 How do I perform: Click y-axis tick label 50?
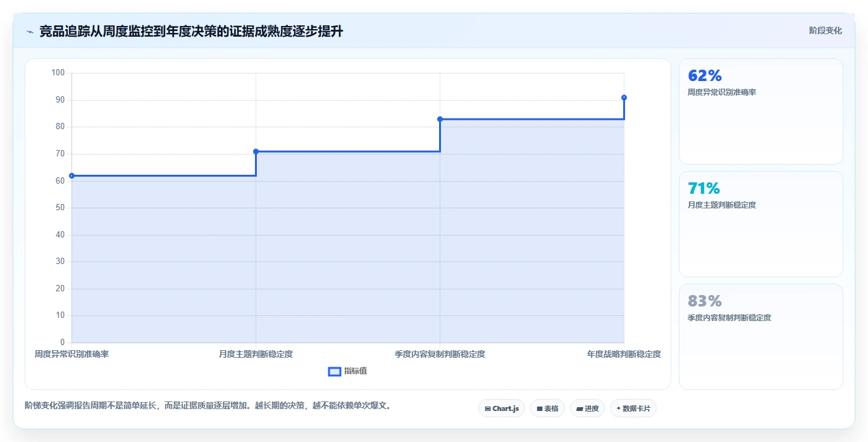(60, 208)
